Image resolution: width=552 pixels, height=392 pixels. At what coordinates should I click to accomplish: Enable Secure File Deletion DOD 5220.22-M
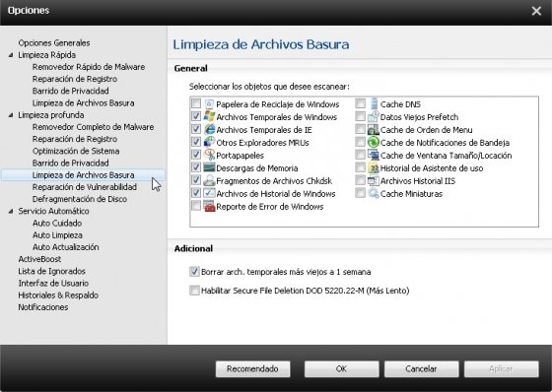tap(194, 291)
